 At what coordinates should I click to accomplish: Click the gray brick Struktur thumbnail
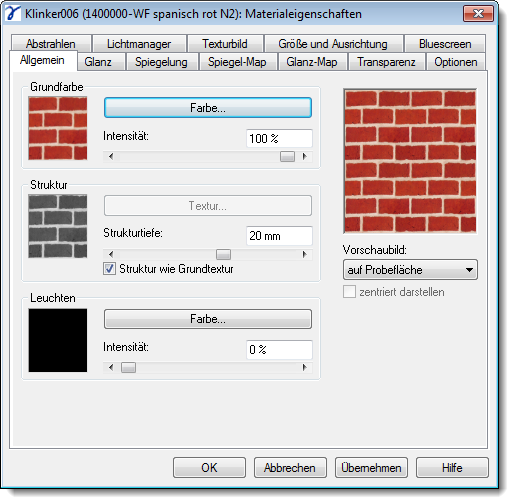[58, 226]
